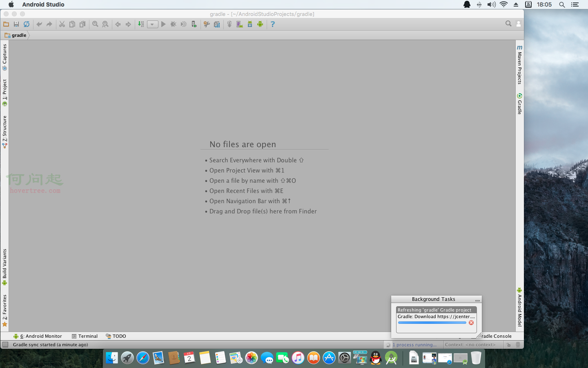Image resolution: width=588 pixels, height=368 pixels.
Task: Click the Paste clipboard icon
Action: 82,24
